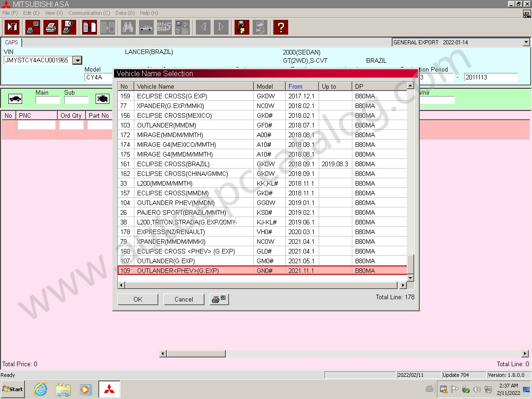Click the floppy disk save icon
This screenshot has width=532, height=399.
pyautogui.click(x=242, y=27)
